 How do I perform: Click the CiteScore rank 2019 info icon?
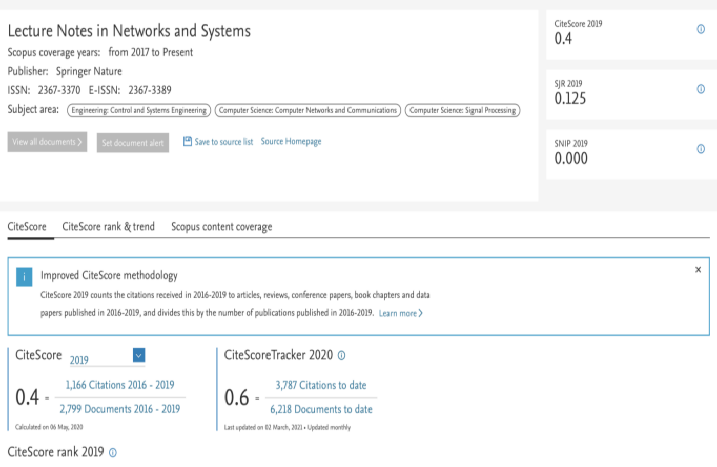(x=113, y=453)
